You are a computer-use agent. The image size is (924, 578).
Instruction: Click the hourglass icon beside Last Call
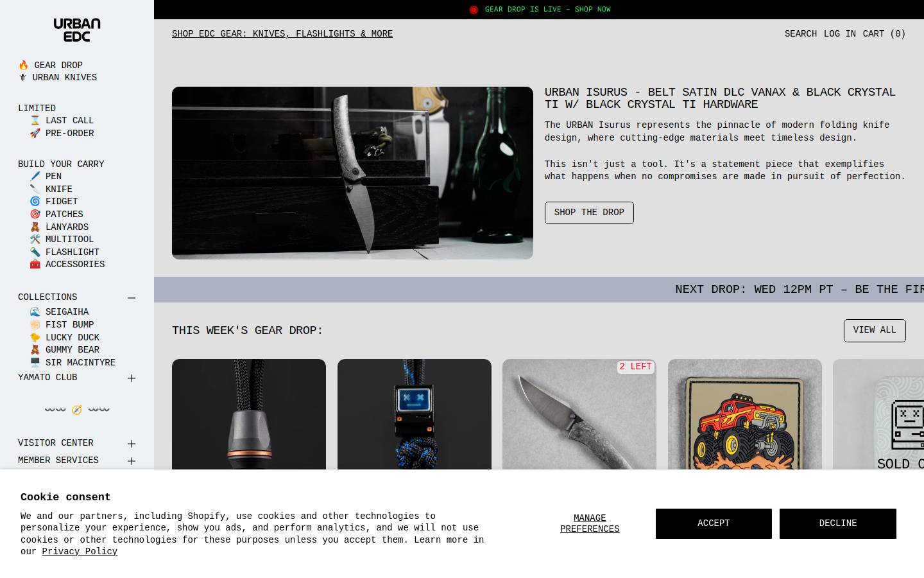(x=35, y=121)
